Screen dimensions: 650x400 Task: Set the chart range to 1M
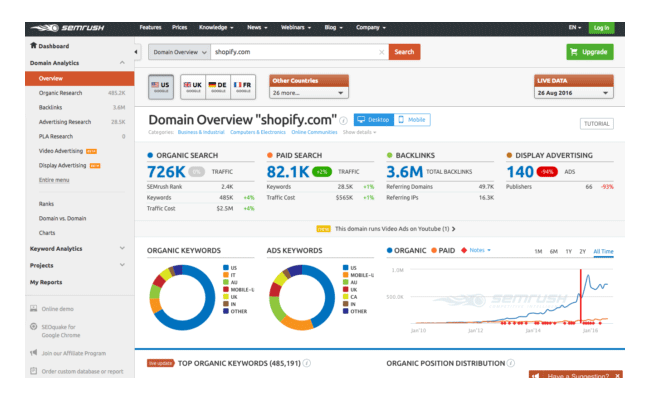pyautogui.click(x=538, y=251)
